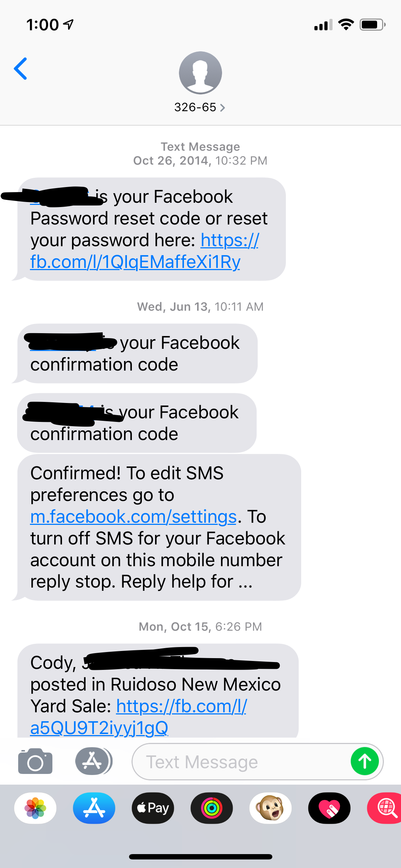Open the Apple Pay app
Viewport: 401px width, 868px height.
pyautogui.click(x=153, y=808)
